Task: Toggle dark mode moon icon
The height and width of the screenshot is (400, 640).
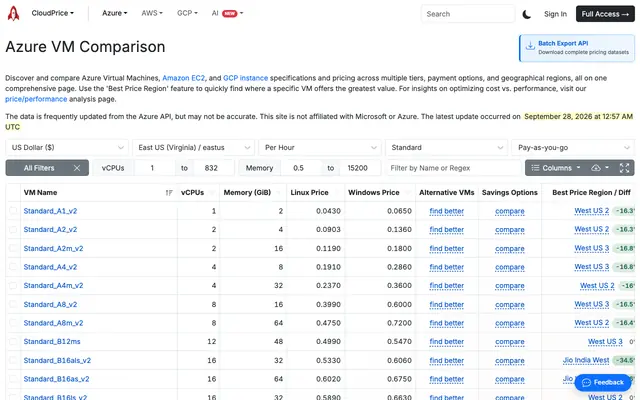Action: point(527,14)
